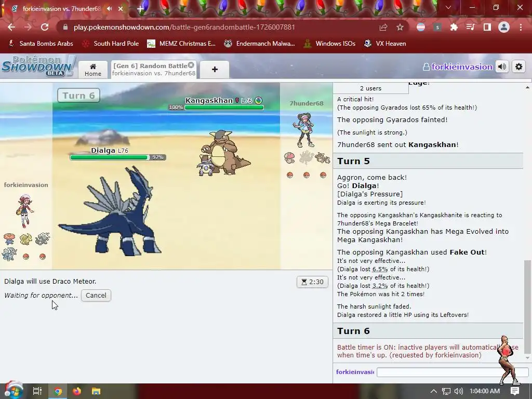
Task: Open the browser Extensions puzzle icon
Action: coord(454,27)
